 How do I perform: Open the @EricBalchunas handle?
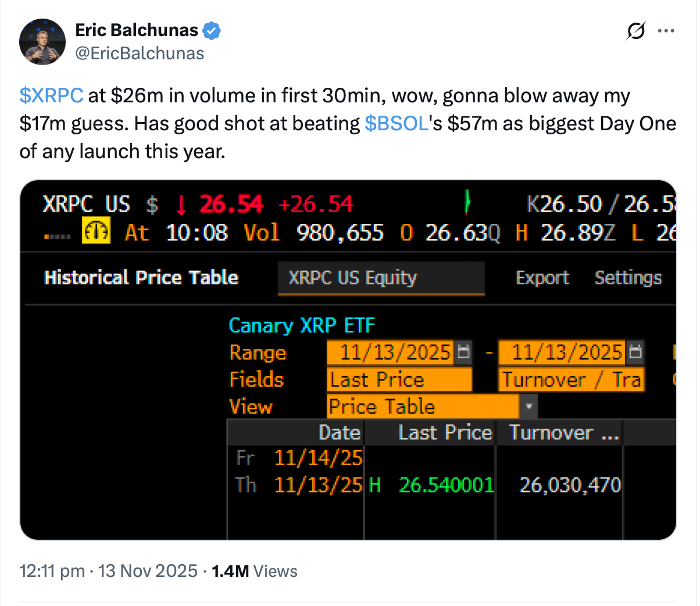click(140, 54)
